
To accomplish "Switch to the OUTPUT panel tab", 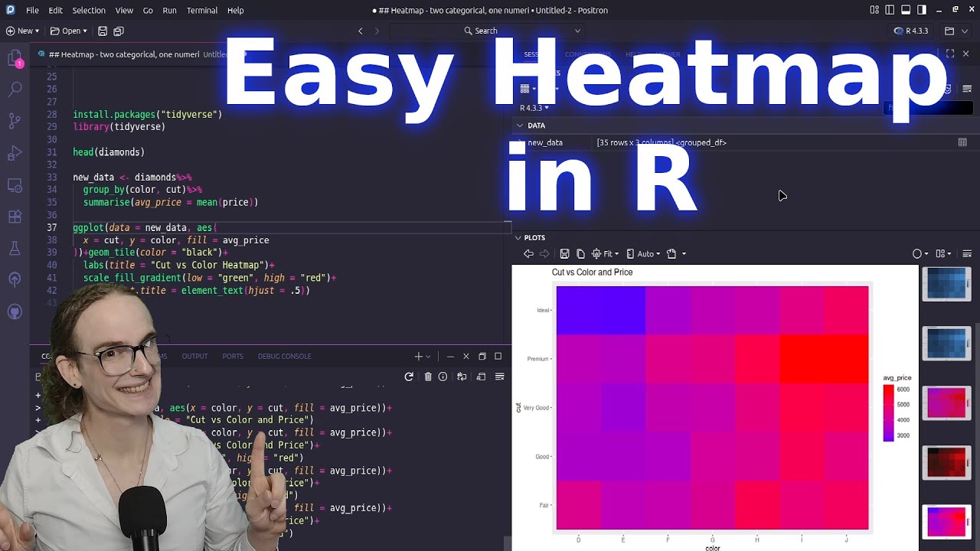I will click(x=194, y=356).
